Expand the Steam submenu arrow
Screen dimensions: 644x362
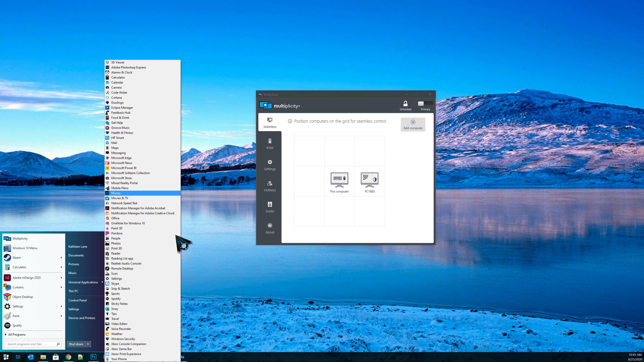coord(61,258)
